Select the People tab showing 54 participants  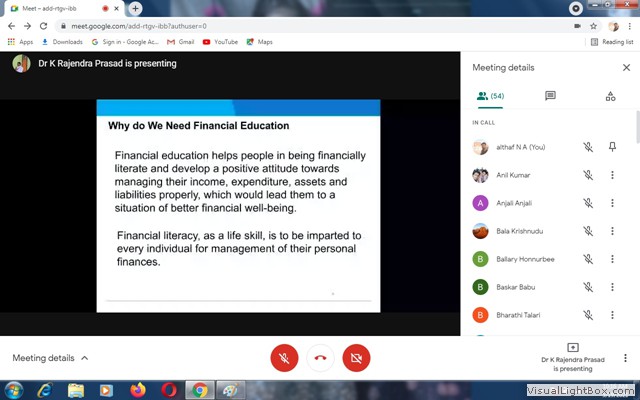489,96
